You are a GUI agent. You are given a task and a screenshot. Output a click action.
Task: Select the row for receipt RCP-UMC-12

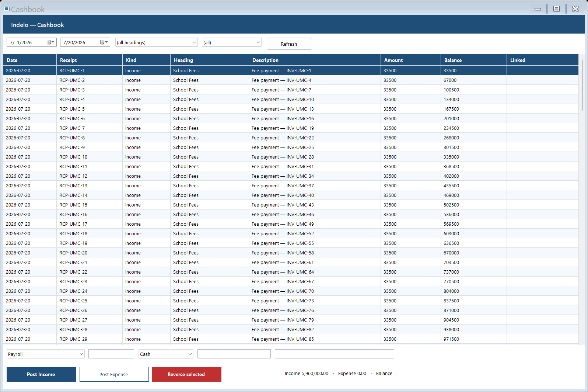click(291, 176)
